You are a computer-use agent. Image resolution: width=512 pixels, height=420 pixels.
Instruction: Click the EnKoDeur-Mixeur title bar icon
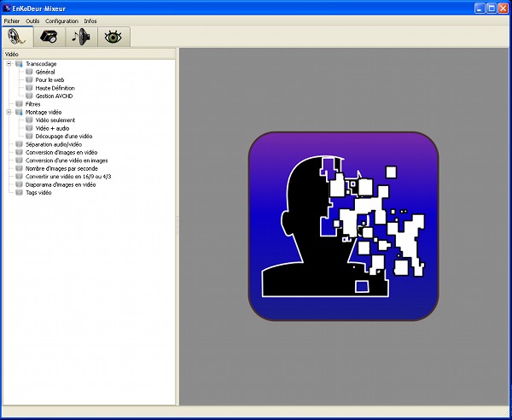click(7, 9)
